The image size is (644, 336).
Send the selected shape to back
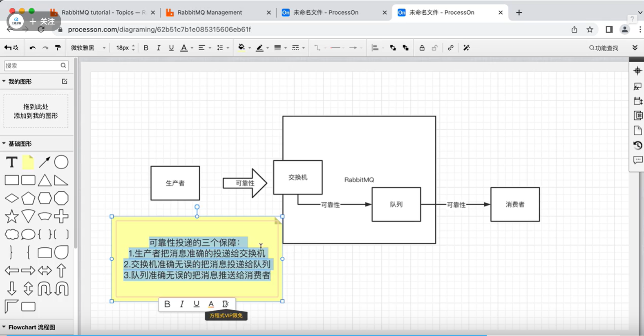point(405,48)
